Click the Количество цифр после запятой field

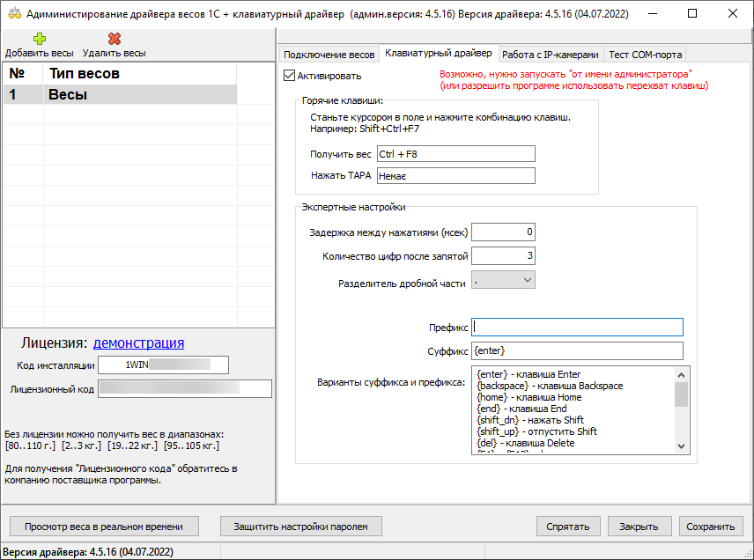[503, 255]
